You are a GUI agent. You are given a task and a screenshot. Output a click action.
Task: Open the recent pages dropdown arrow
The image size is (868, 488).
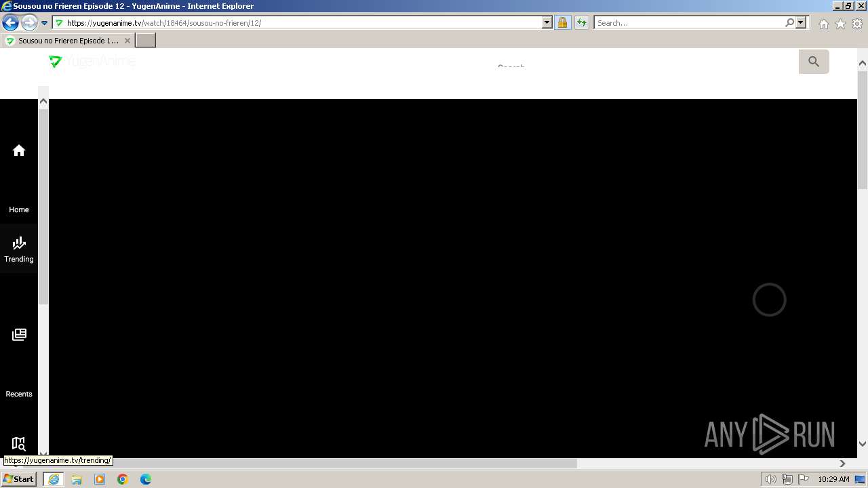point(45,22)
